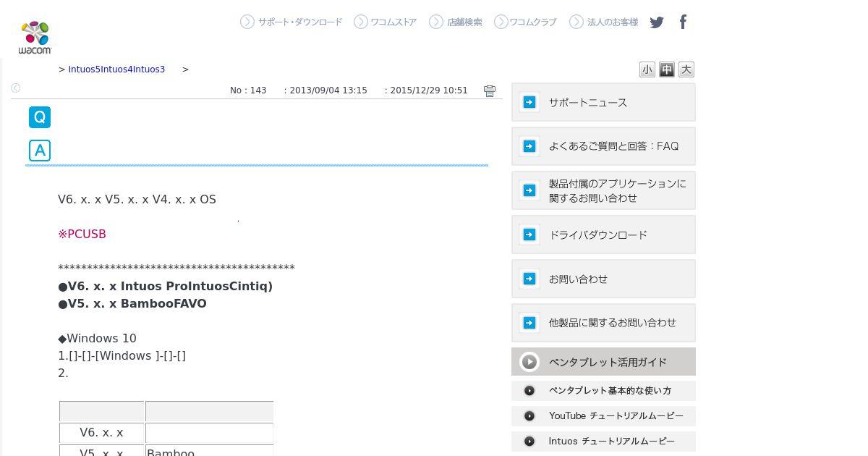Select the ●V6. x. x Intuos Pro line

click(x=166, y=287)
